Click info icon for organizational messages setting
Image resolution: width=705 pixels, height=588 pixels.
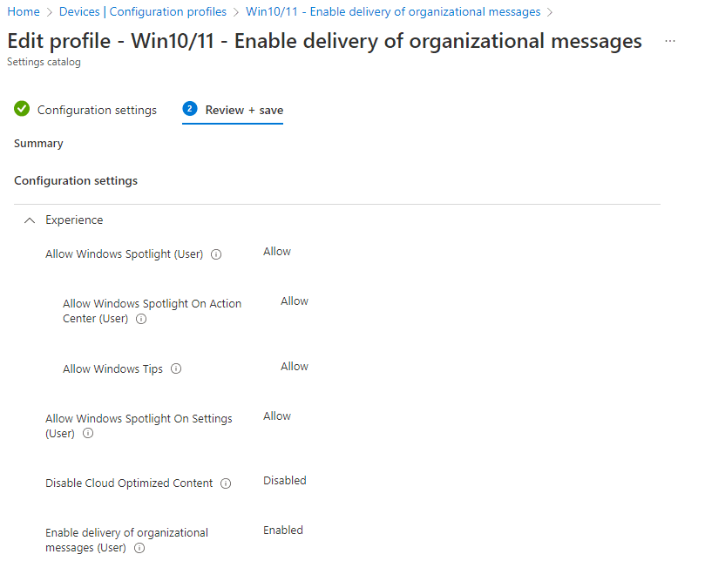[139, 549]
